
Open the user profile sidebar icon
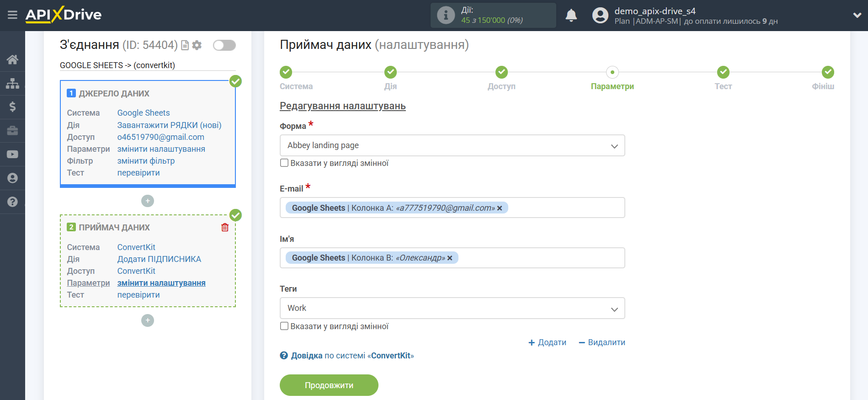click(12, 178)
